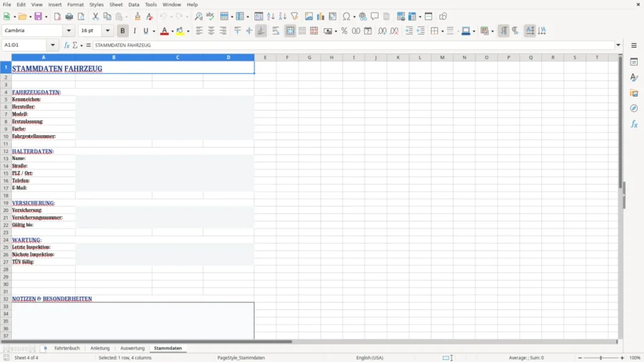
Task: Click Format as Percent icon
Action: pos(344,31)
